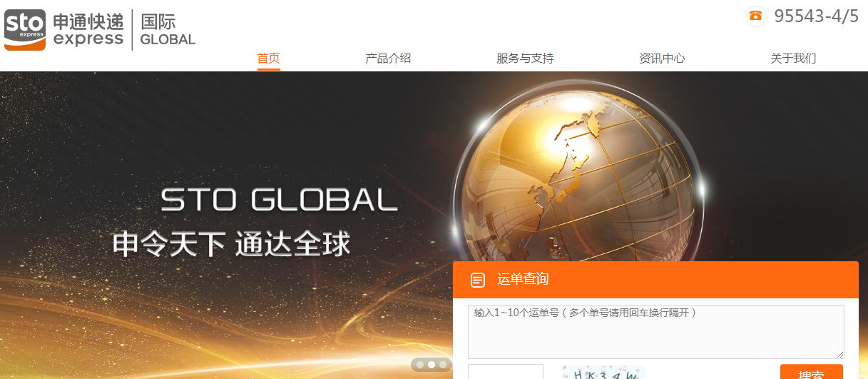Image resolution: width=868 pixels, height=379 pixels.
Task: Refresh the captcha image
Action: coord(603,372)
